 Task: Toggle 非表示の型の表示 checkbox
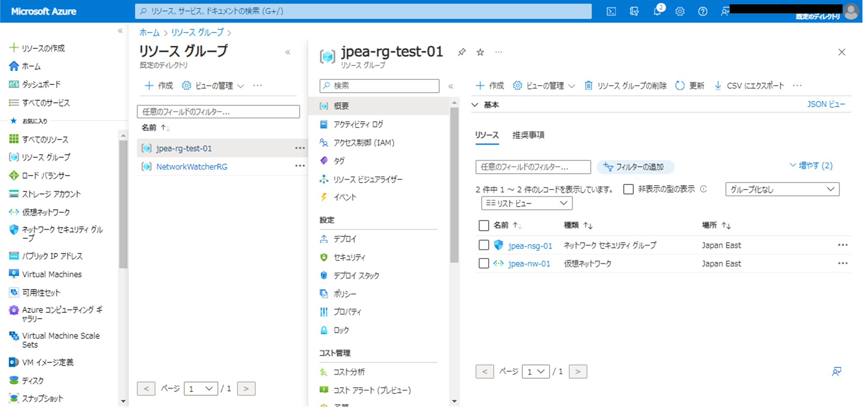tap(628, 189)
